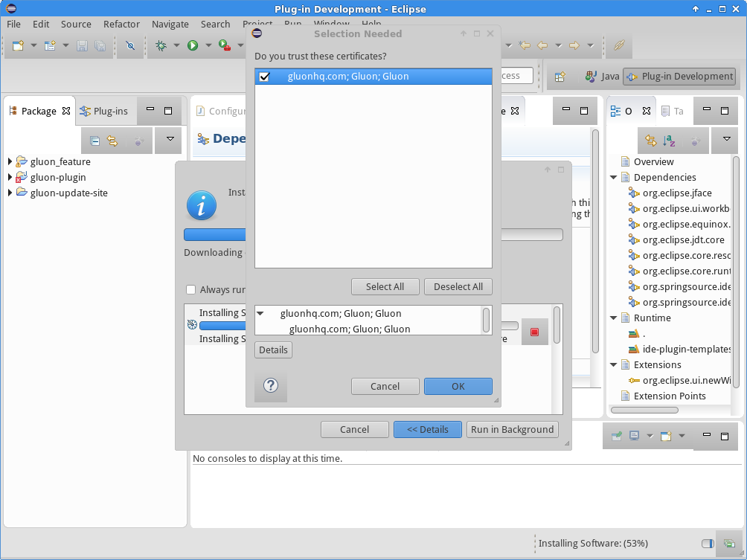Click the Pin Console icon
Viewport: 747px width, 560px height.
click(617, 436)
